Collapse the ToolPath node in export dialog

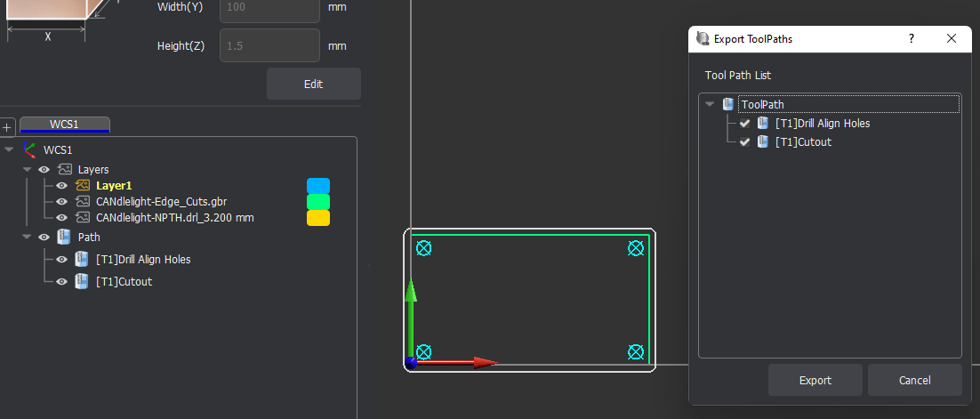[710, 105]
